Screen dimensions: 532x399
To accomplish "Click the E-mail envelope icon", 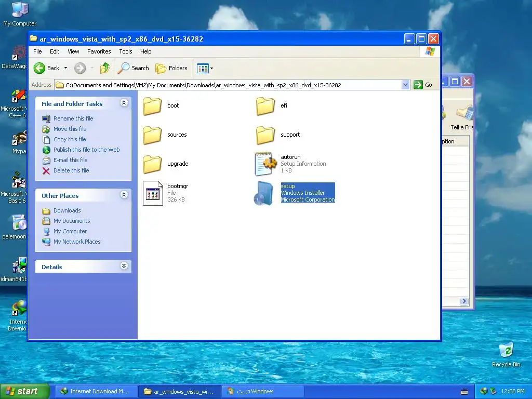I will [46, 160].
